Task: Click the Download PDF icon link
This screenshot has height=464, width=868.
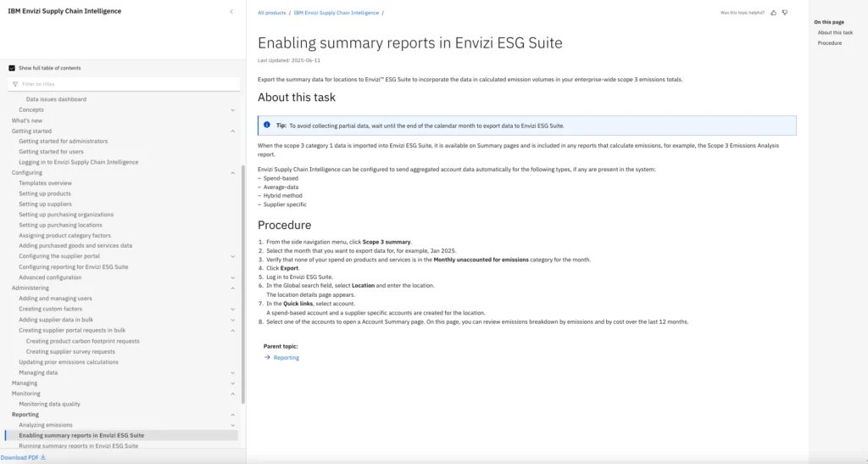Action: (43, 457)
